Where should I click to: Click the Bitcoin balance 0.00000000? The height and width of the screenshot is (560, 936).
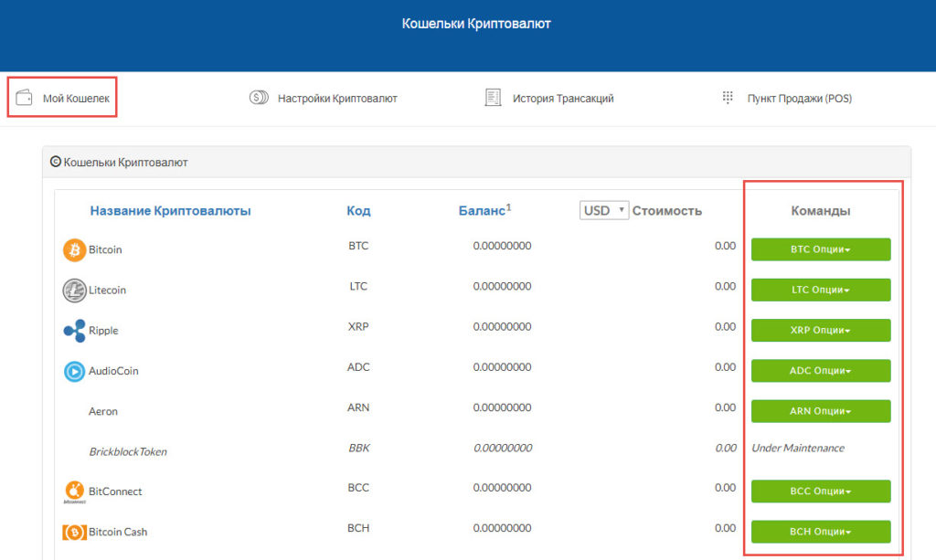coord(502,246)
